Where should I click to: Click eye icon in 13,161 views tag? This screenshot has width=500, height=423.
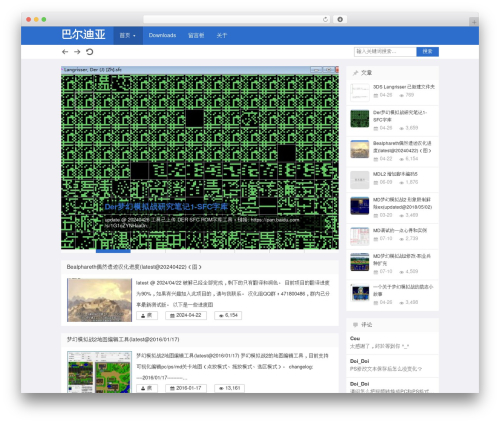[221, 389]
